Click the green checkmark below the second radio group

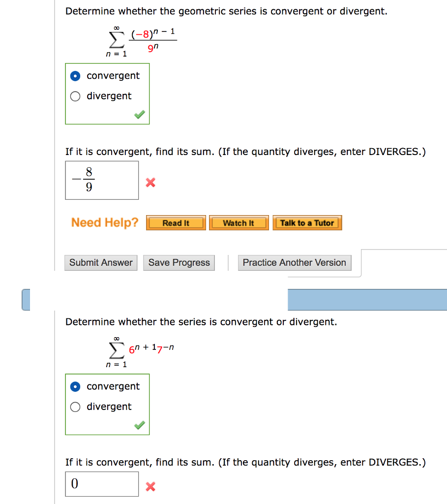point(139,424)
